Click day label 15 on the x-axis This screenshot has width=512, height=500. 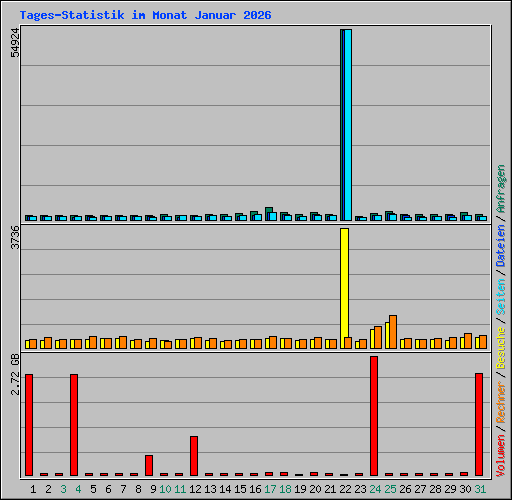tap(240, 489)
